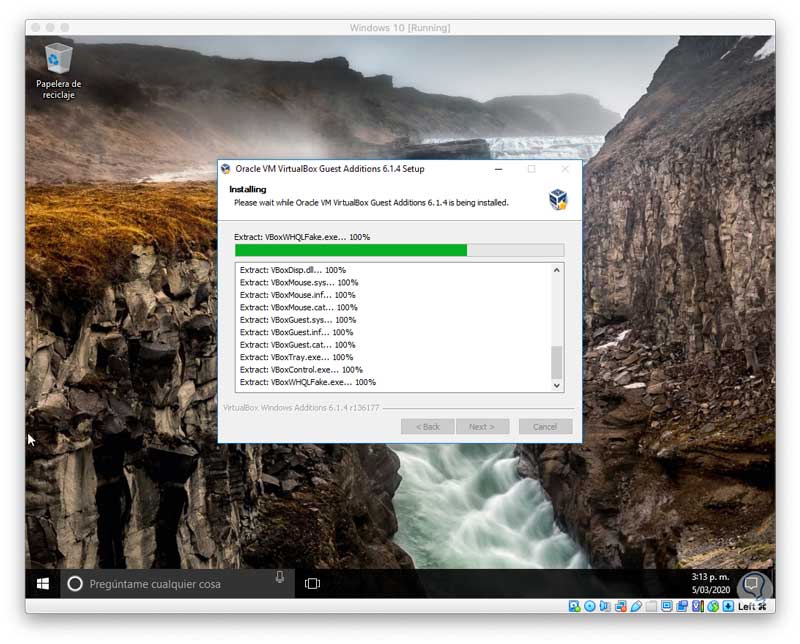
Task: Click log line 'Extract: VBoxGuest.sys... 100%'
Action: click(298, 320)
